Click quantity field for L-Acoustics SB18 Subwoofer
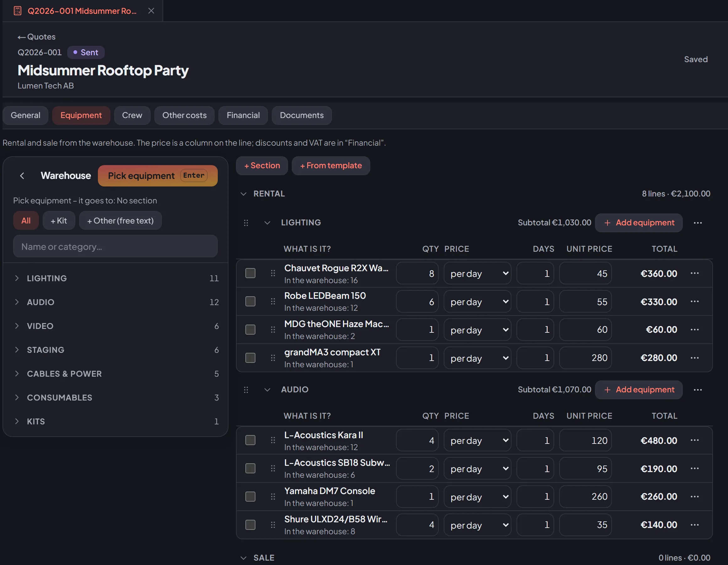 pyautogui.click(x=417, y=469)
